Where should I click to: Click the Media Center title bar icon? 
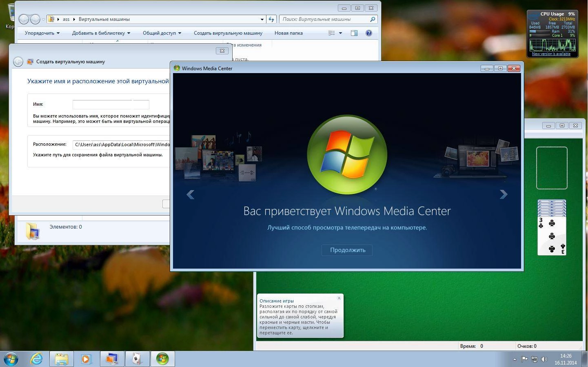click(x=177, y=68)
